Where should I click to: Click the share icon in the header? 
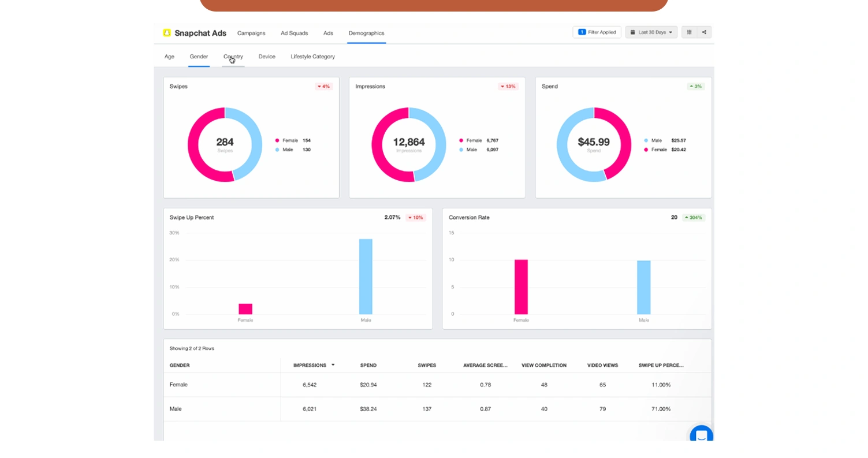click(x=704, y=32)
